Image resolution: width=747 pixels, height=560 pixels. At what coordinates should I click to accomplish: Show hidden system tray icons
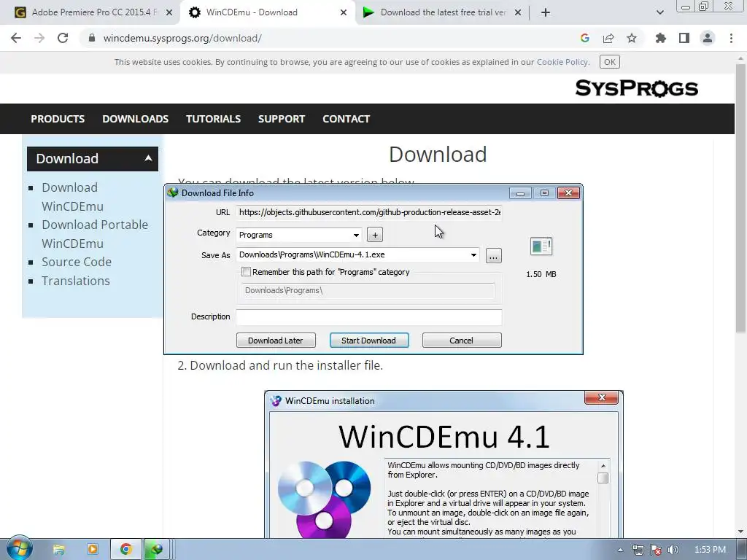point(620,550)
